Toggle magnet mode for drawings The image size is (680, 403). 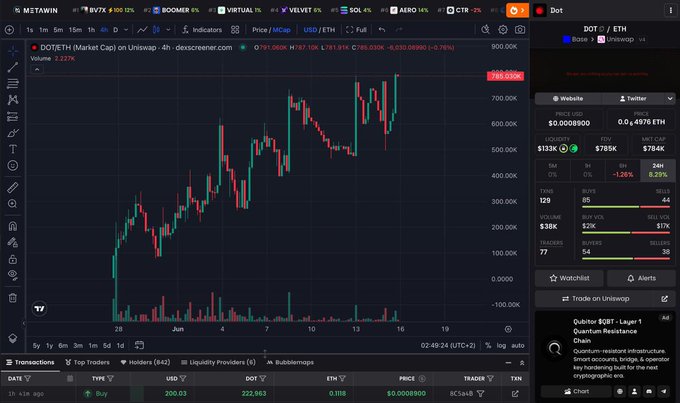[13, 226]
